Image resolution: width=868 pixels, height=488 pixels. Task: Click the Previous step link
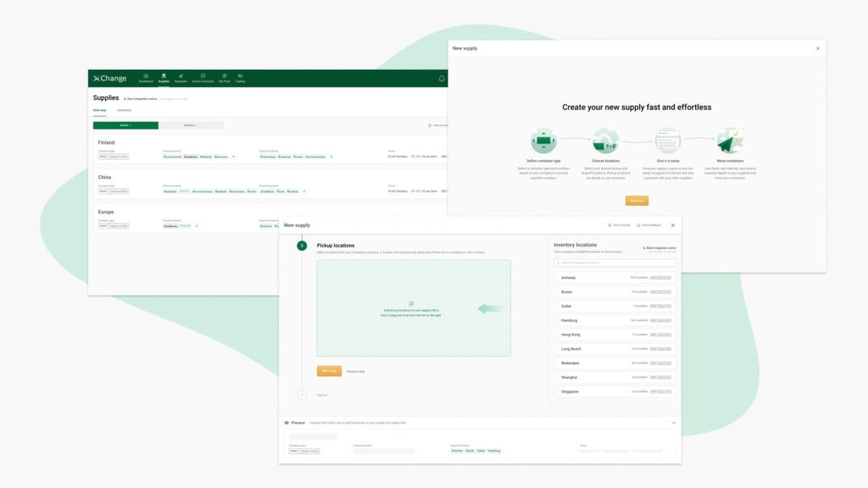(x=355, y=371)
